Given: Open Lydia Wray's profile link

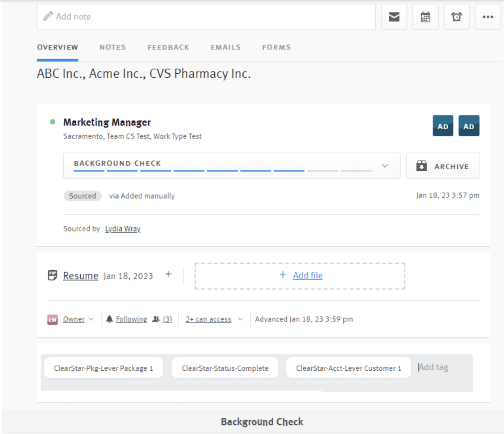Looking at the screenshot, I should [123, 229].
